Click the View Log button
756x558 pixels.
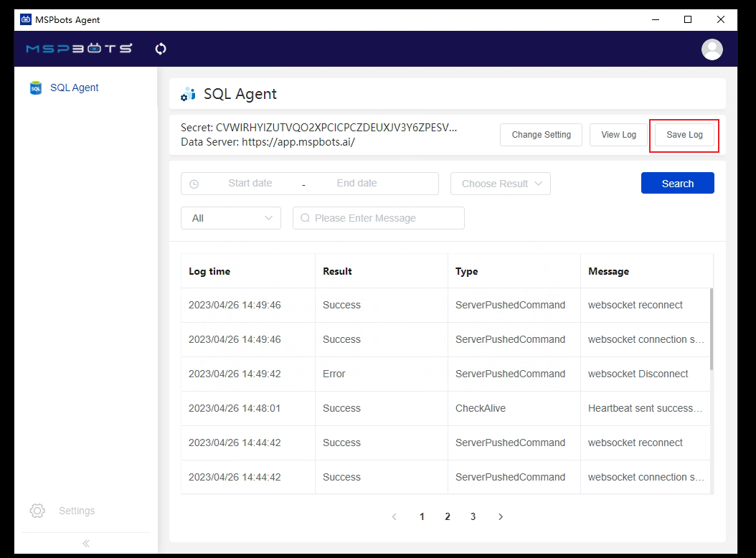(618, 135)
